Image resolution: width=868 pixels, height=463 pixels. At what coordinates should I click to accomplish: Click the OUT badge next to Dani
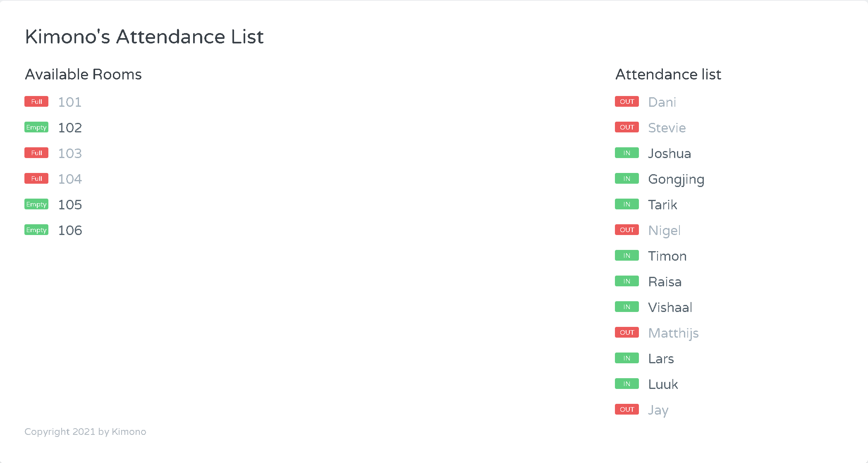click(626, 101)
